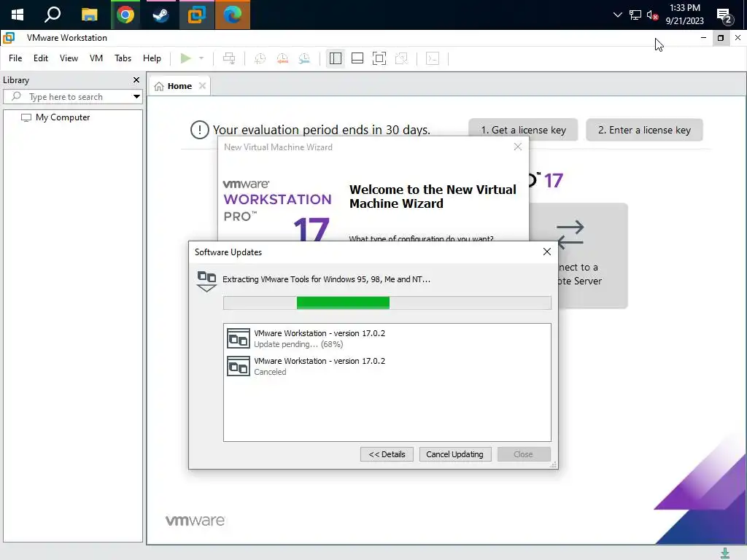
Task: Show hidden system tray icons
Action: click(x=617, y=15)
